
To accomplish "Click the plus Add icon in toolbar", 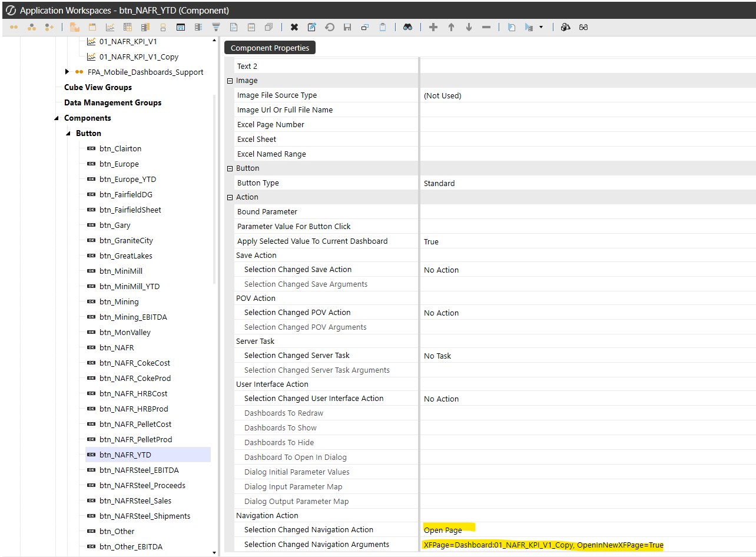I will (433, 27).
